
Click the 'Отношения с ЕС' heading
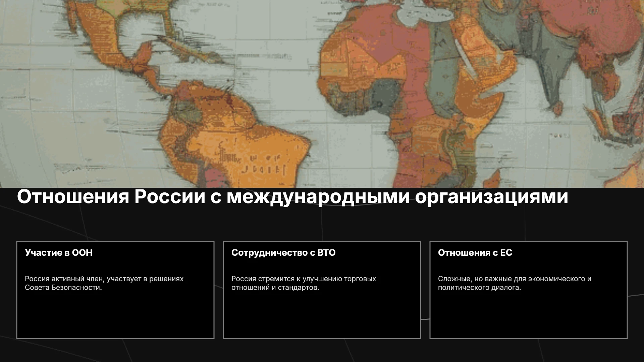(475, 253)
